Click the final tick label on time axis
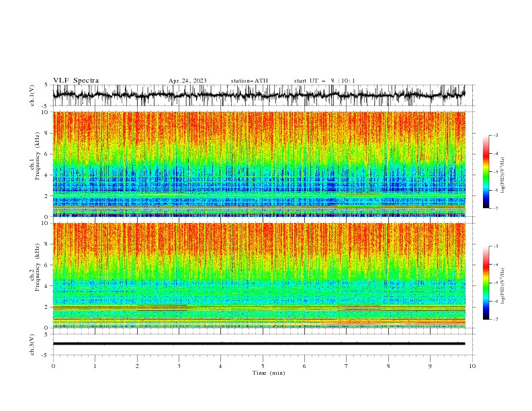Viewport: 532px width, 411px height. 472,366
